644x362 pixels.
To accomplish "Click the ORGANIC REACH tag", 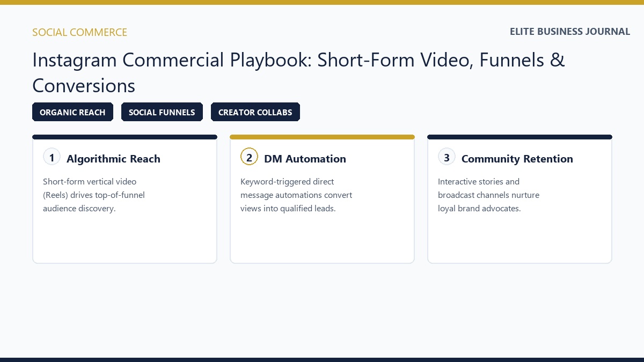I will pos(72,112).
